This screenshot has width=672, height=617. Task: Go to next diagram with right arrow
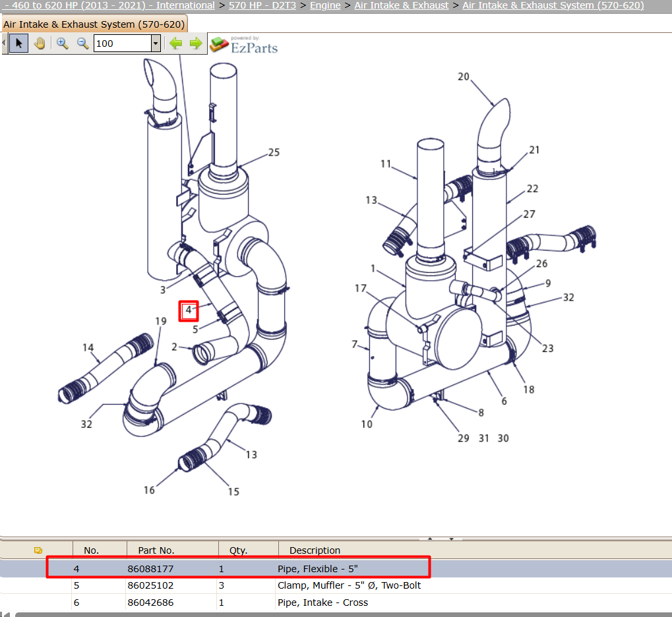tap(196, 44)
